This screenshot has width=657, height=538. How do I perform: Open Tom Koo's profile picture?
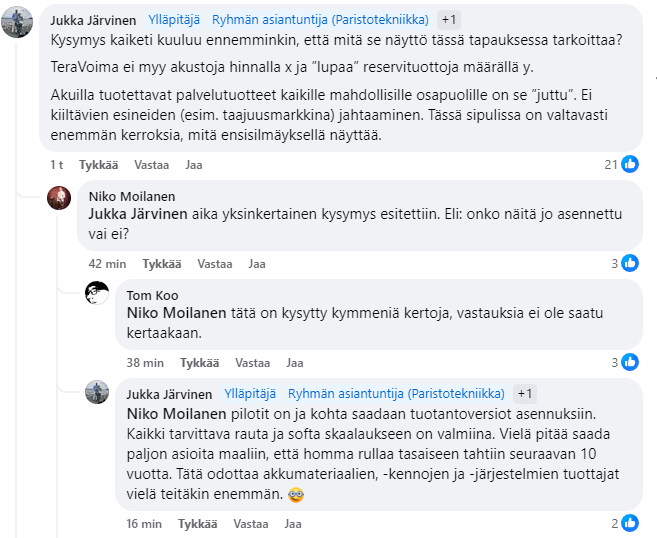click(97, 294)
